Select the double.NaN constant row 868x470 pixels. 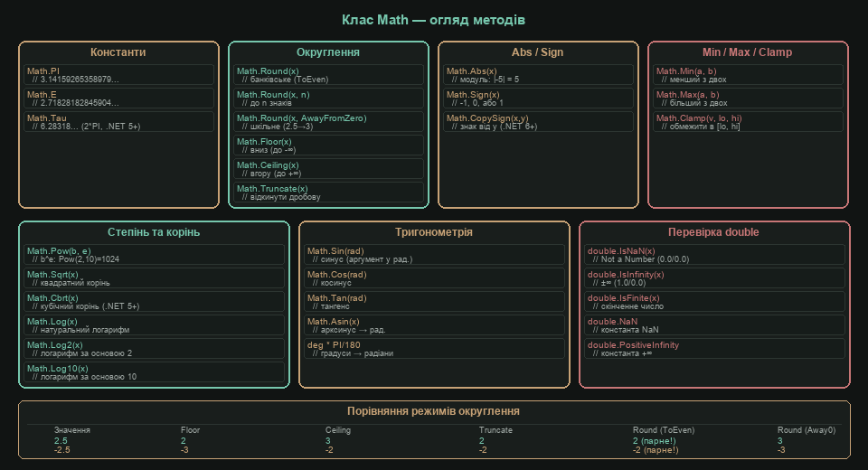coord(714,325)
